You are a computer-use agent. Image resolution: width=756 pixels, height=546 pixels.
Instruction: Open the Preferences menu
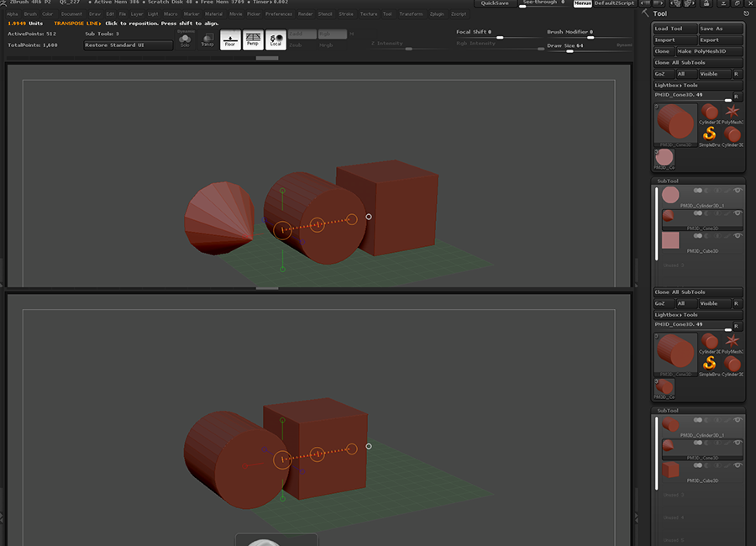click(x=279, y=14)
